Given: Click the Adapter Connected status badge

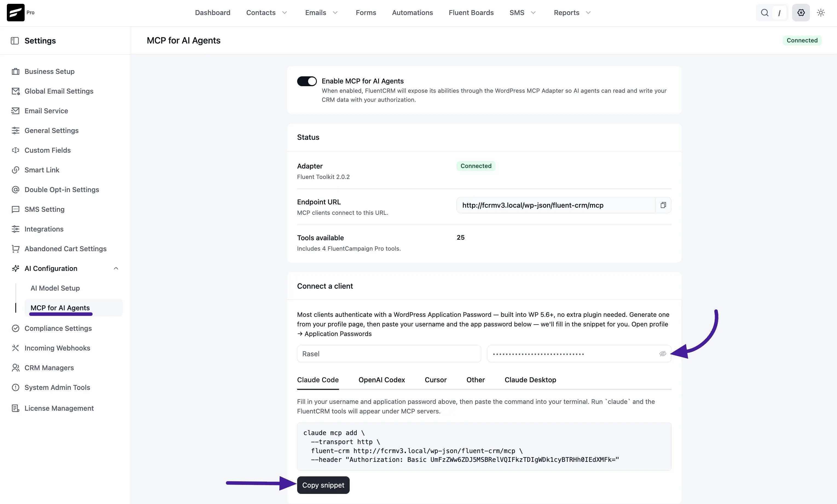Looking at the screenshot, I should click(476, 166).
